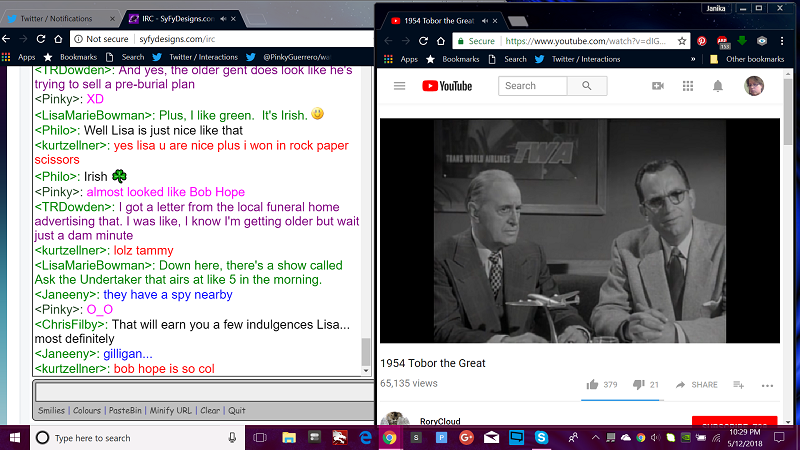800x450 pixels.
Task: Open the YouTube hamburger guide menu
Action: pos(399,86)
